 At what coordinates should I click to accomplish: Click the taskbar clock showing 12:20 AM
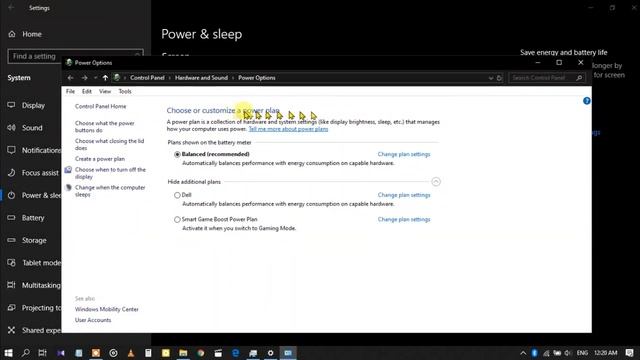tap(606, 353)
